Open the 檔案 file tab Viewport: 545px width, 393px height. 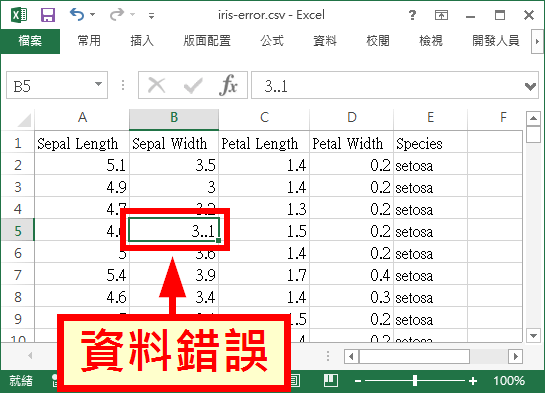(x=30, y=41)
